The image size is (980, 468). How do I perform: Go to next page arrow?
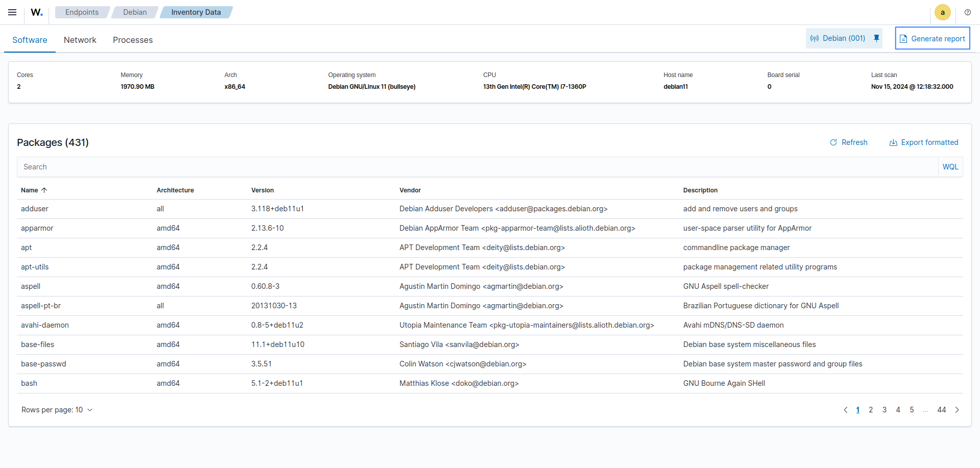click(957, 410)
